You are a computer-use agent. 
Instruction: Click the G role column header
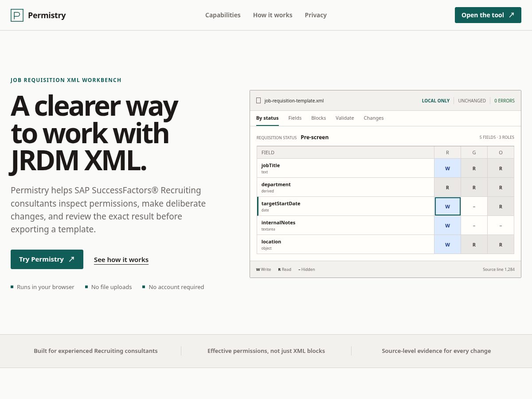[474, 153]
